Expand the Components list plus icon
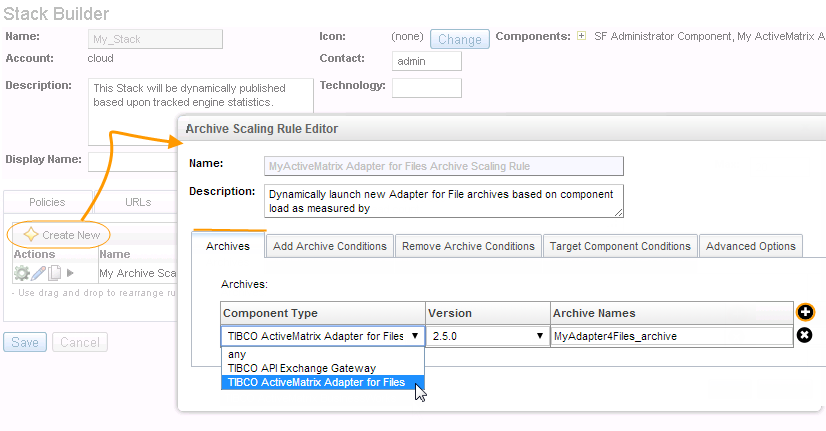The image size is (826, 431). click(x=581, y=36)
